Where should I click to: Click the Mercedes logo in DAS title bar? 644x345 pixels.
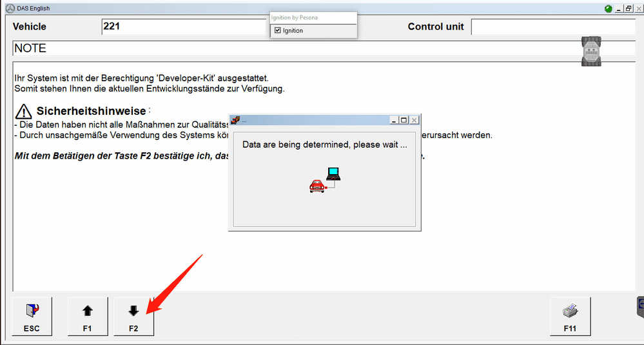click(10, 8)
